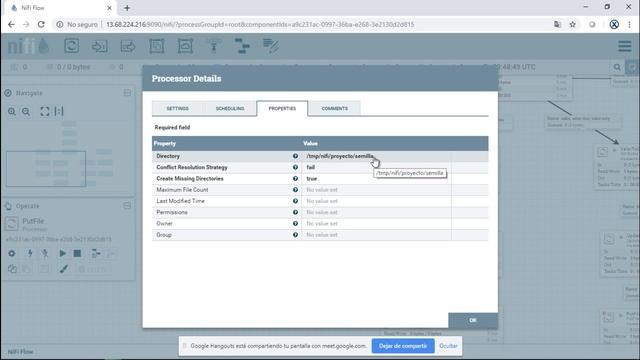Viewport: 640px width, 360px height.
Task: Zoom out within the Navigate panel
Action: click(26, 111)
